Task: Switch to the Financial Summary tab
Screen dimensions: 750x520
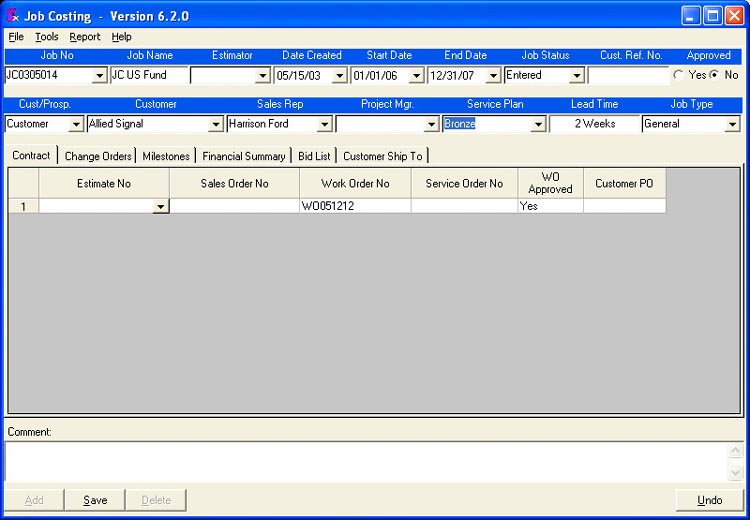Action: [243, 156]
